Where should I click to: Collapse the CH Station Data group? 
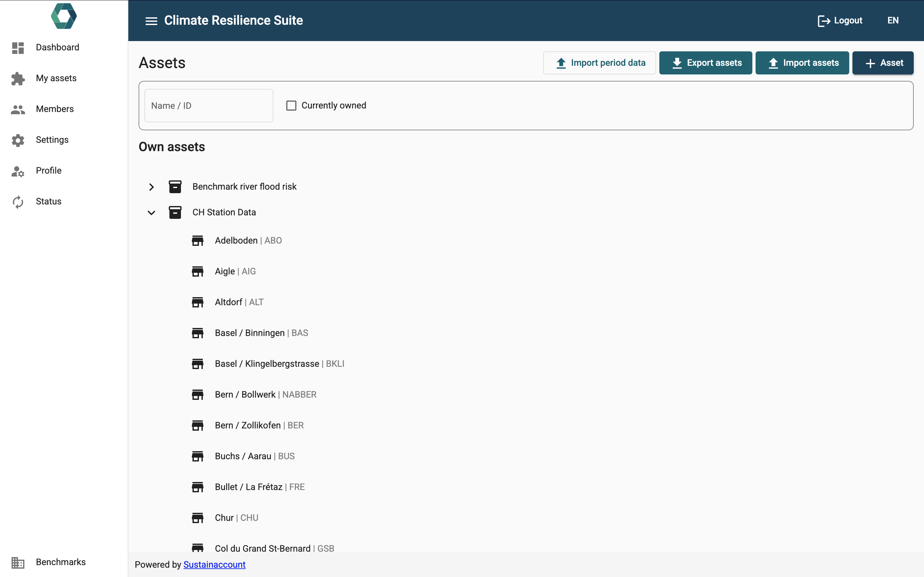click(x=151, y=212)
